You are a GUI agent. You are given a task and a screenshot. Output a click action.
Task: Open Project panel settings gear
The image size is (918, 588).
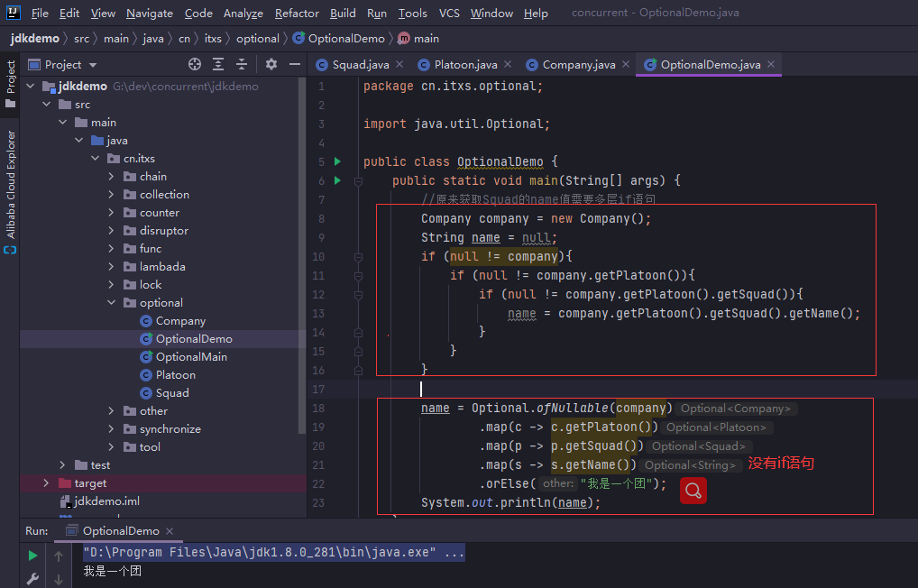[271, 64]
